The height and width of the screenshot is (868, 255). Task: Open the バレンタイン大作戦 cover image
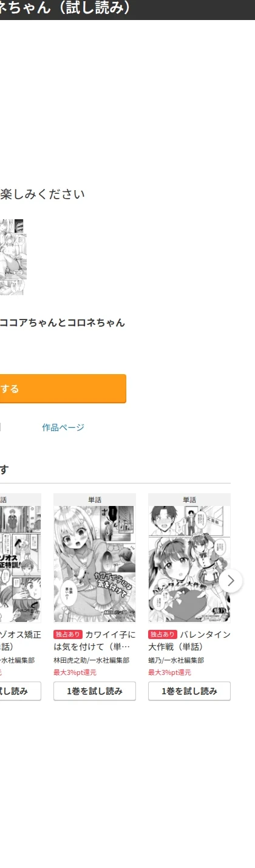point(189,564)
